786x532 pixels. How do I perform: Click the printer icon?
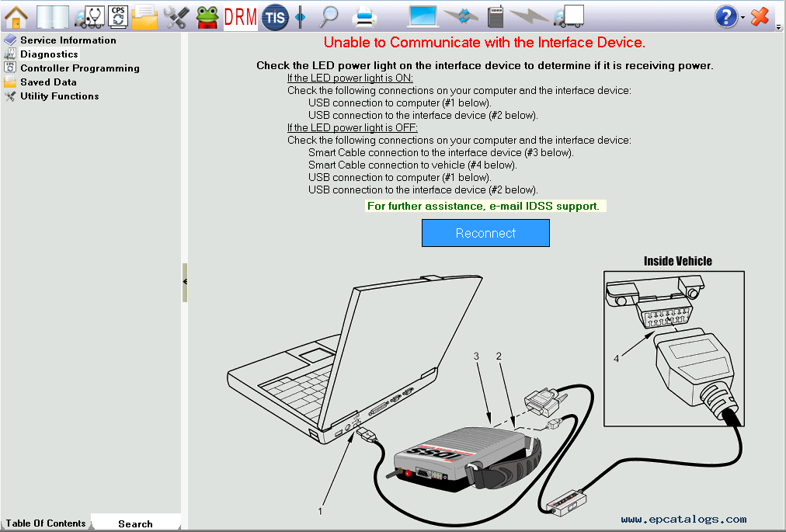coord(364,17)
